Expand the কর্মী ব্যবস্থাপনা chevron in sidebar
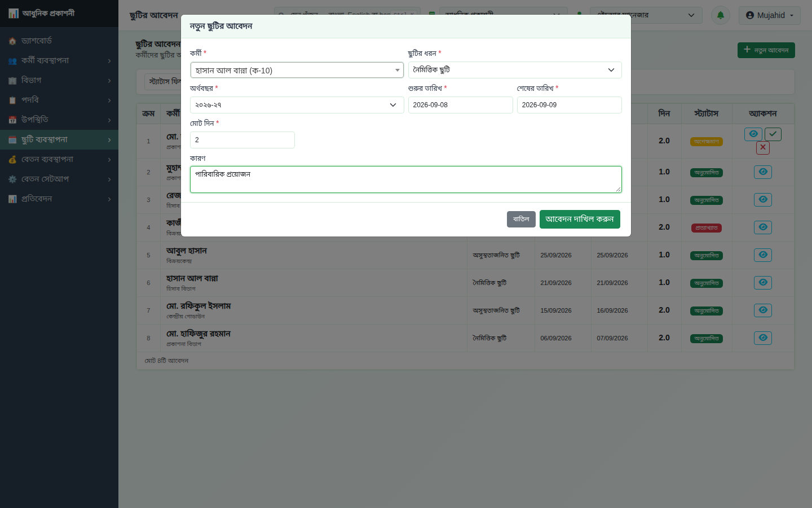Screen dimensions: 812x508 [x=109, y=61]
